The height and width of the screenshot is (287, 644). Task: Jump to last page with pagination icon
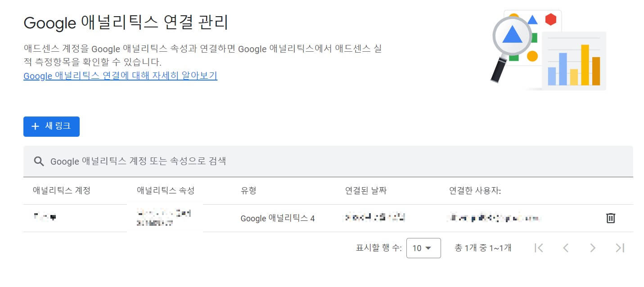pos(620,248)
